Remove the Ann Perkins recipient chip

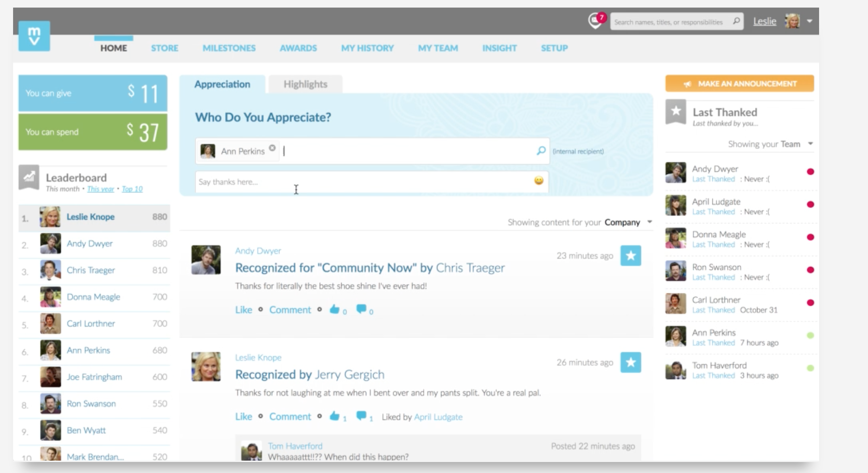coord(272,148)
